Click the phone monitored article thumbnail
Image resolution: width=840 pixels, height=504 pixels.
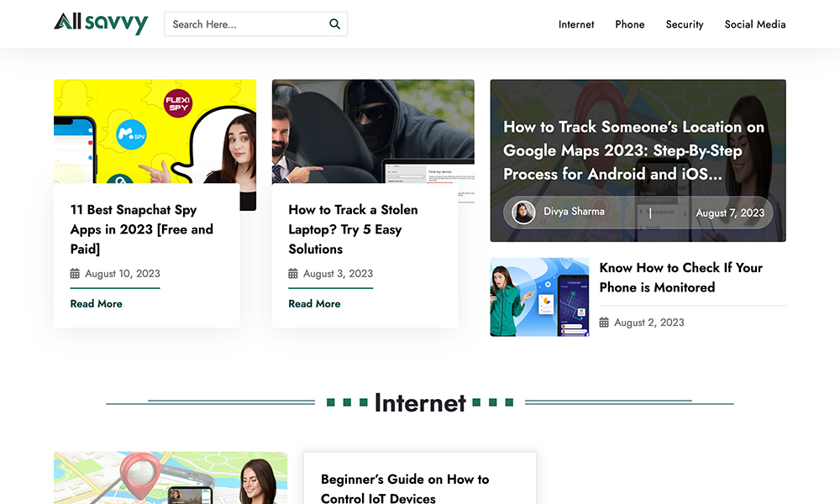tap(539, 297)
